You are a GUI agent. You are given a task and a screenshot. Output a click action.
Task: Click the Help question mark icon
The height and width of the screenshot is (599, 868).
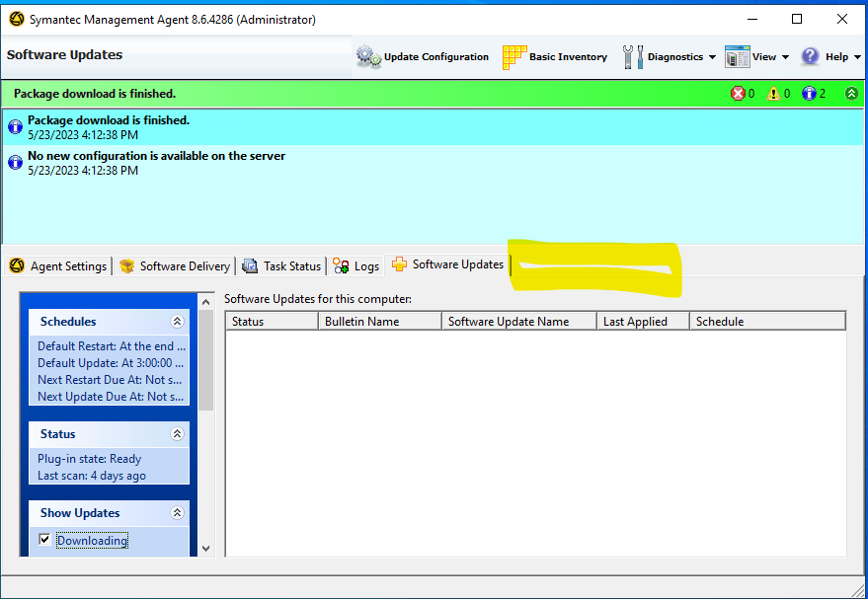click(x=810, y=57)
